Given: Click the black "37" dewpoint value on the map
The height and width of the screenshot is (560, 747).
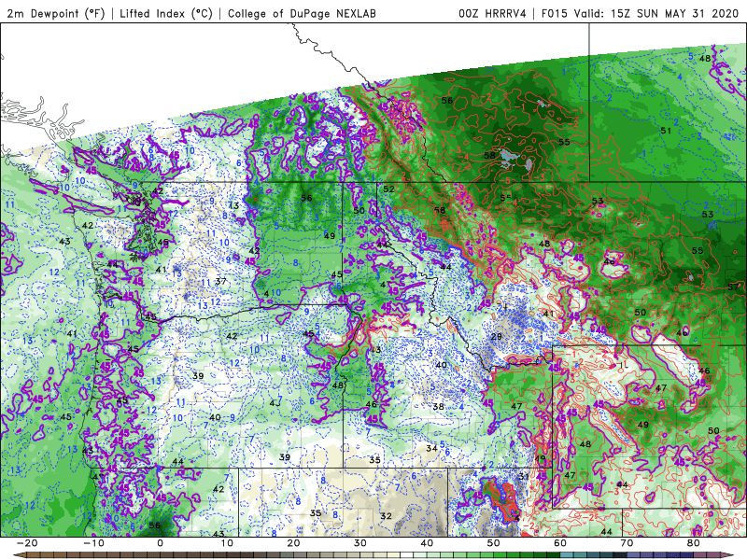Looking at the screenshot, I should pyautogui.click(x=220, y=282).
